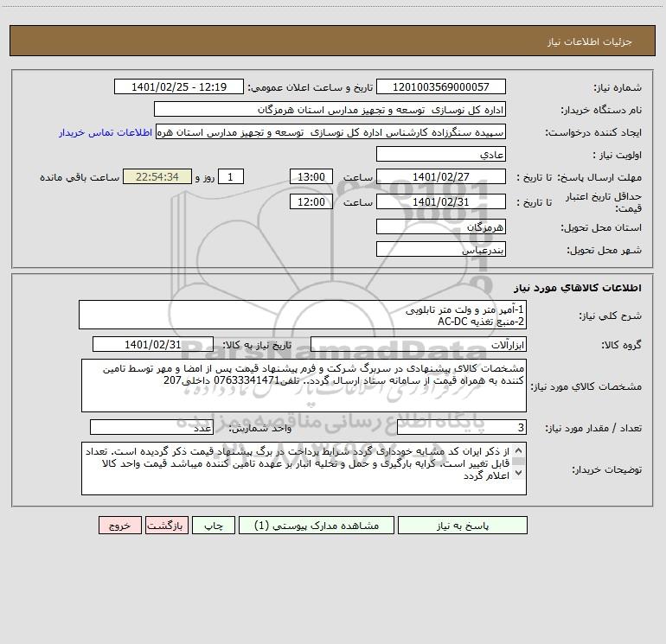The image size is (666, 644).
Task: Click goods specifications text area
Action: pyautogui.click(x=304, y=386)
